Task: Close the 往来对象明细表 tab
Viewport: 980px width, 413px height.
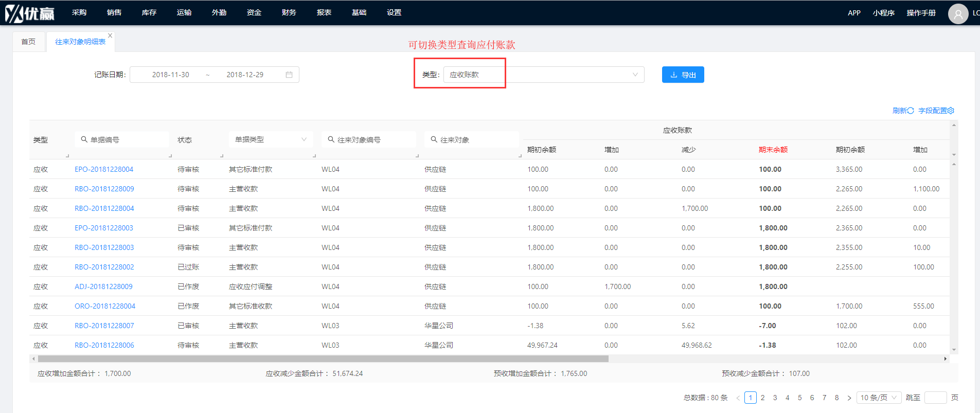Action: pos(110,35)
